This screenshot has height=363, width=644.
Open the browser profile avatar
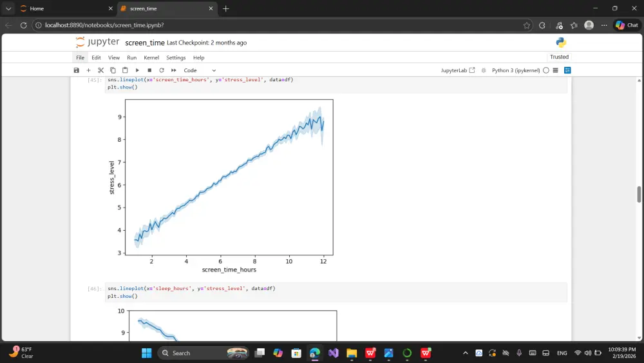point(589,25)
